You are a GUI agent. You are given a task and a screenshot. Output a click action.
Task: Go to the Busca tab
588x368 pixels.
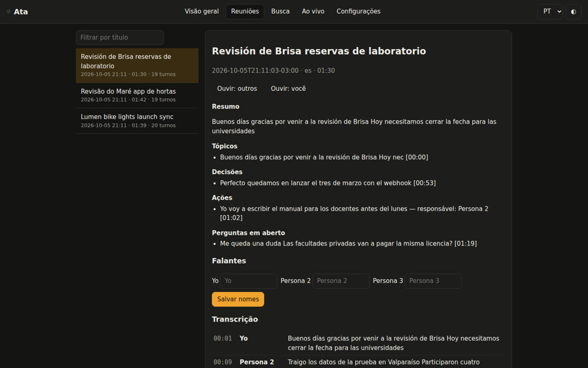pos(280,11)
